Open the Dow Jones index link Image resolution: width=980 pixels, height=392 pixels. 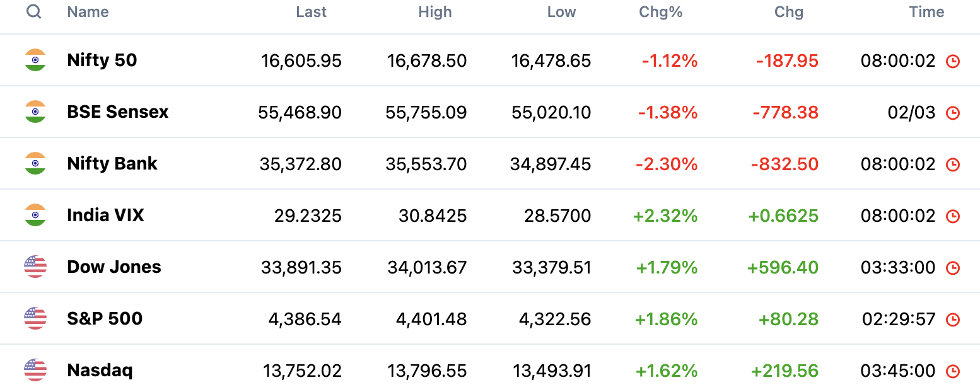tap(114, 267)
